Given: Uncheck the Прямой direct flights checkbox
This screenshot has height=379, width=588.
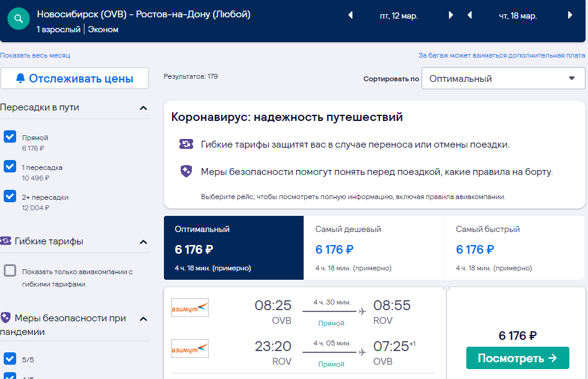Looking at the screenshot, I should pos(10,136).
